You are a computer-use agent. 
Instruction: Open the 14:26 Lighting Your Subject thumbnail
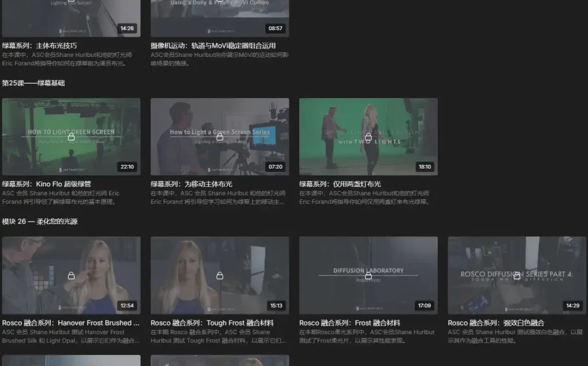coord(71,18)
